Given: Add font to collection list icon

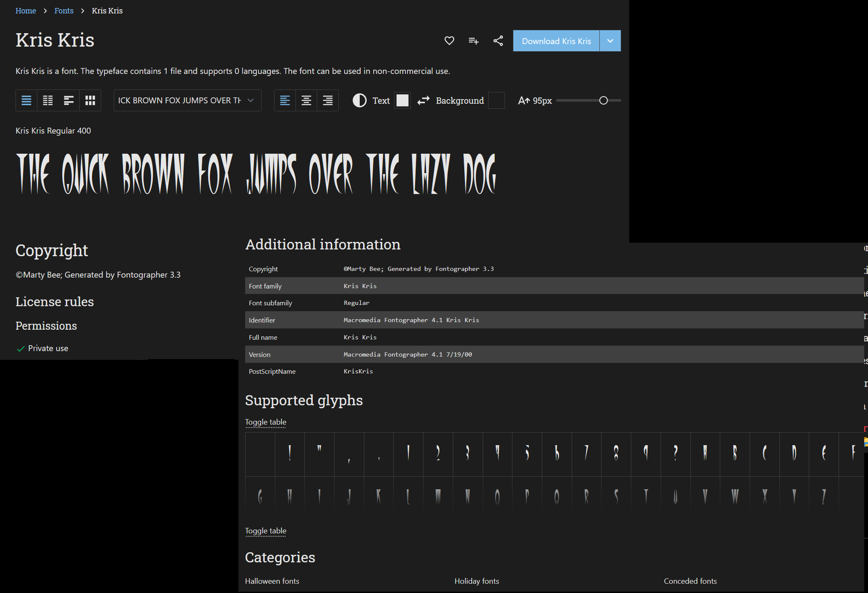Looking at the screenshot, I should (x=473, y=41).
